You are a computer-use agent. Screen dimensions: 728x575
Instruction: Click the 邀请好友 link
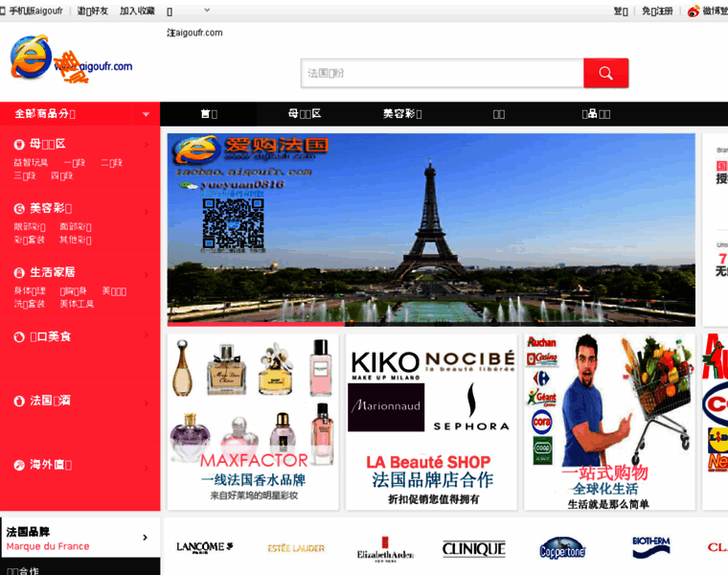click(92, 11)
